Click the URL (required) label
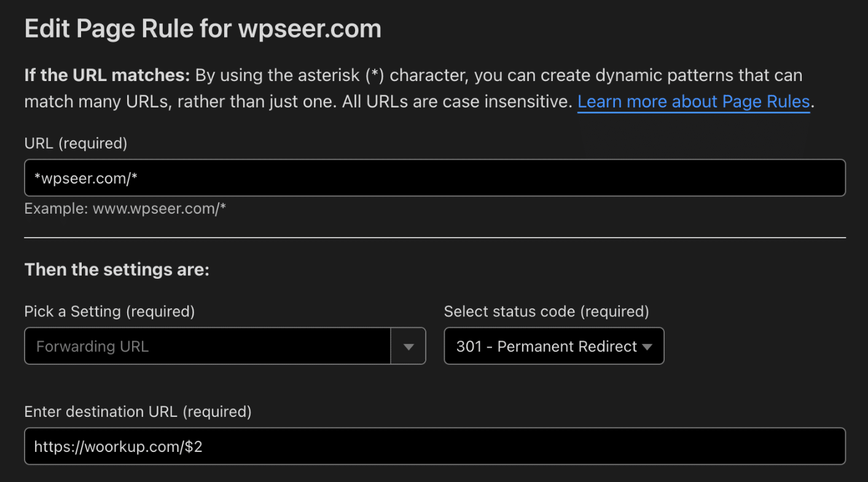This screenshot has width=868, height=482. coord(76,143)
